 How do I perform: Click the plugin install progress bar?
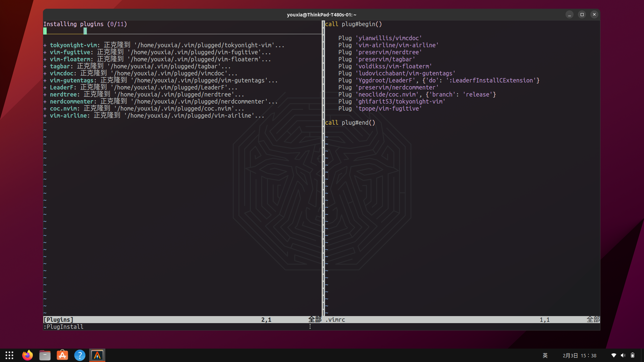(x=65, y=31)
